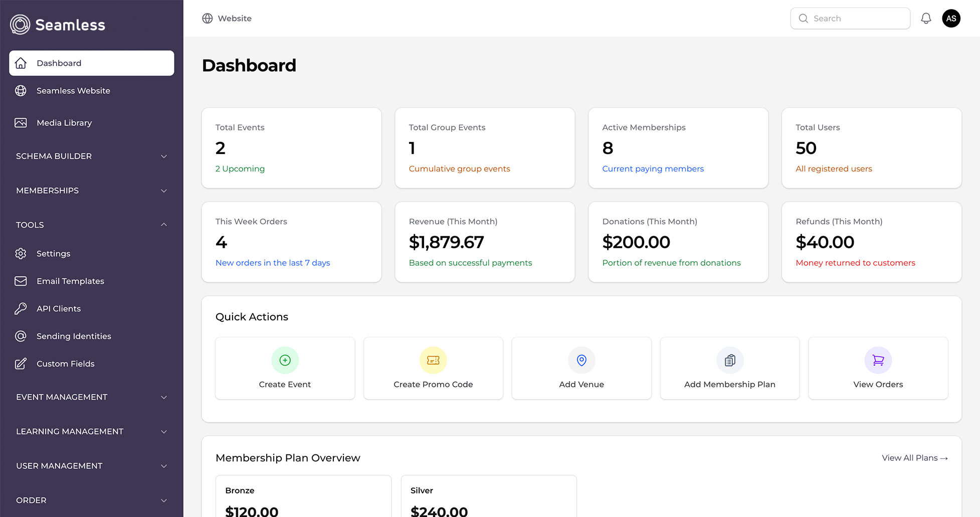
Task: Click the Add Venue quick action
Action: coord(581,368)
